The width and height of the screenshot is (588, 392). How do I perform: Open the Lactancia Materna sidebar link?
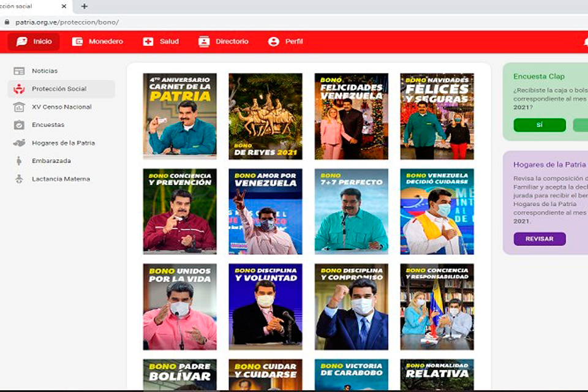61,179
